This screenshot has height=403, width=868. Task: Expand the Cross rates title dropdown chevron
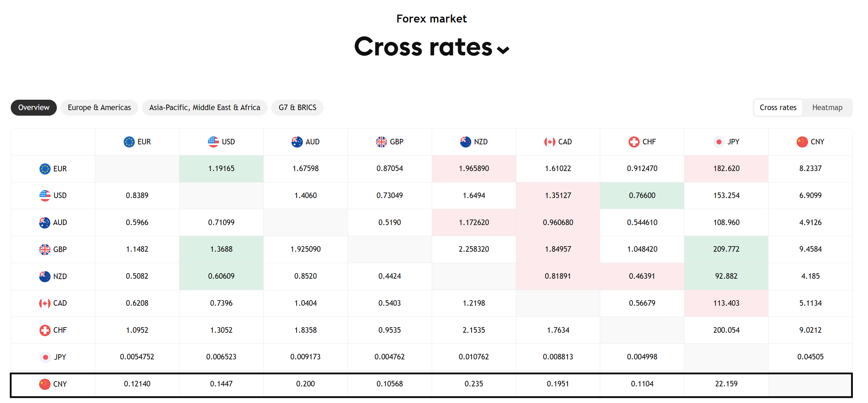coord(503,50)
